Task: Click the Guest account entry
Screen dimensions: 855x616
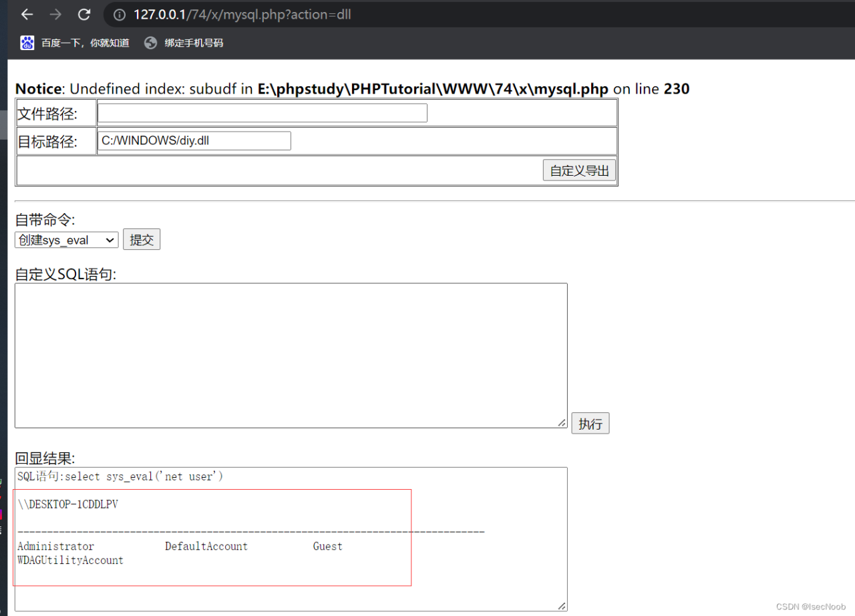Action: coord(328,547)
